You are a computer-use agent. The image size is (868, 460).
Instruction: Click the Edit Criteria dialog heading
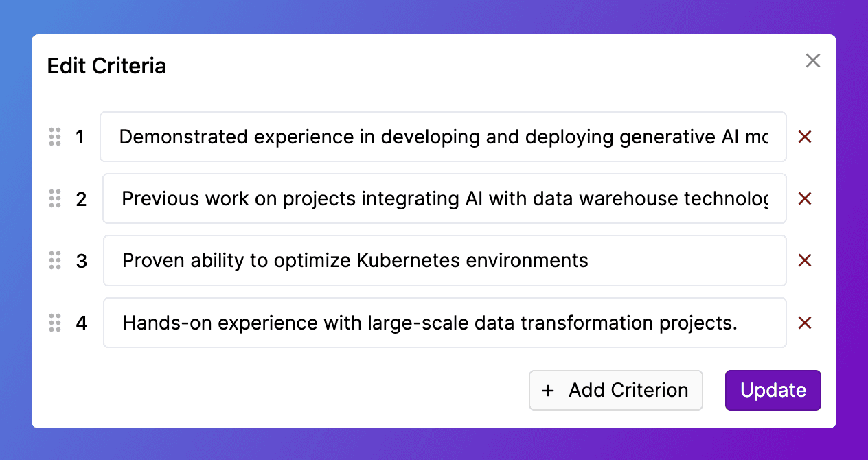tap(106, 66)
